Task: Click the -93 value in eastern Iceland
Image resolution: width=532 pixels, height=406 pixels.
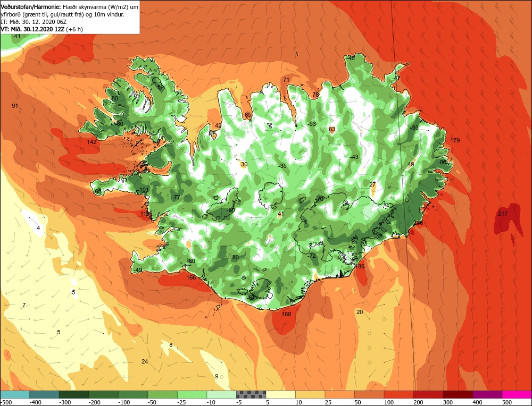Action: [x=414, y=128]
